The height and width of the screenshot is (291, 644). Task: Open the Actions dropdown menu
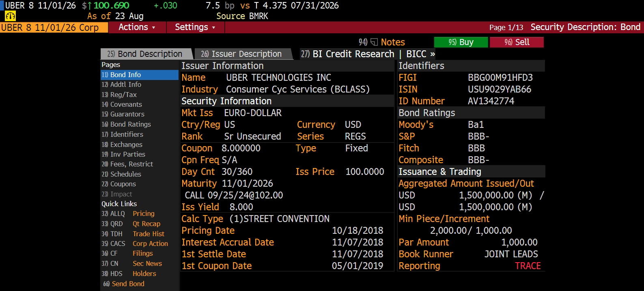pos(137,27)
